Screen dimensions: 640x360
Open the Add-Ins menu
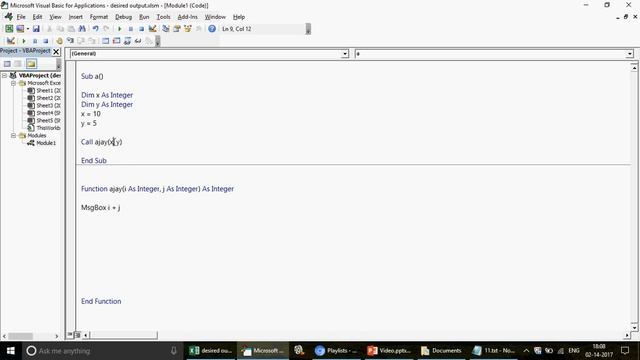(187, 17)
